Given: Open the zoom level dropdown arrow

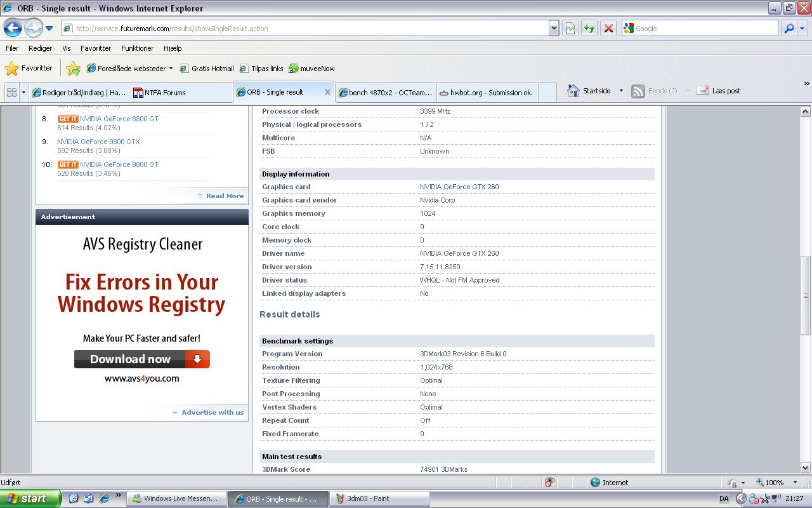Looking at the screenshot, I should pyautogui.click(x=795, y=483).
